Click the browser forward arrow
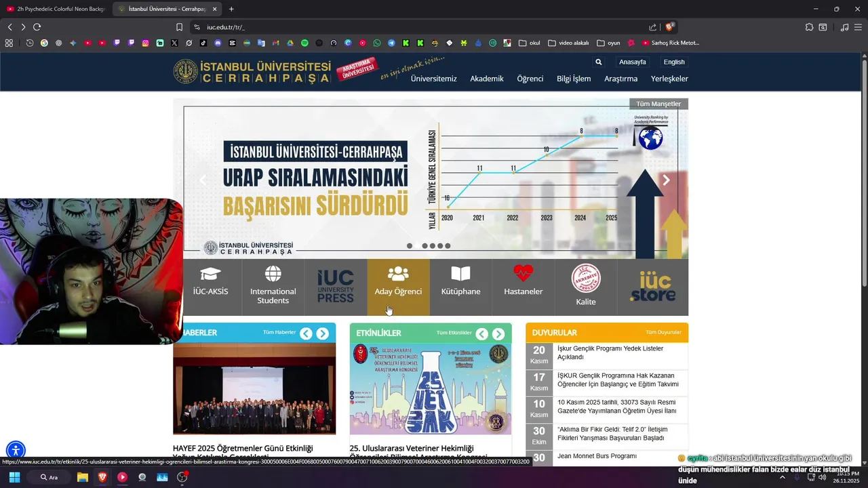The height and width of the screenshot is (488, 868). tap(23, 27)
